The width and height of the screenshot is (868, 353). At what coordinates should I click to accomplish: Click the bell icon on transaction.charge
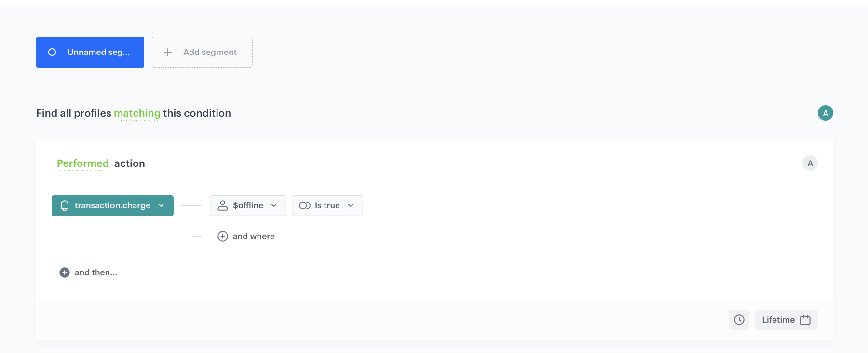[65, 206]
